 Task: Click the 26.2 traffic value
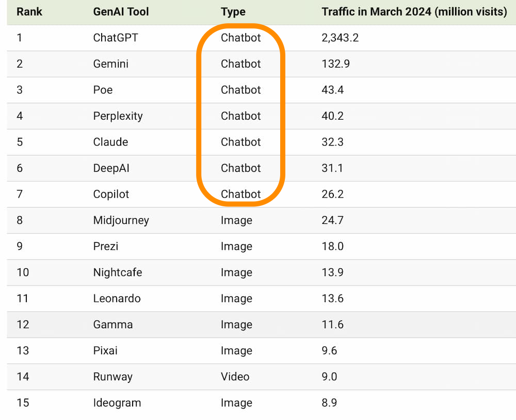333,194
